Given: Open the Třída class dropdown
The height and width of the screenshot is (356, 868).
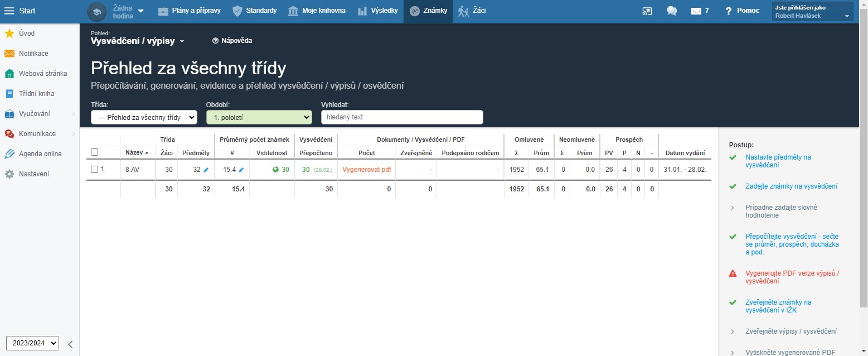Looking at the screenshot, I should click(144, 117).
